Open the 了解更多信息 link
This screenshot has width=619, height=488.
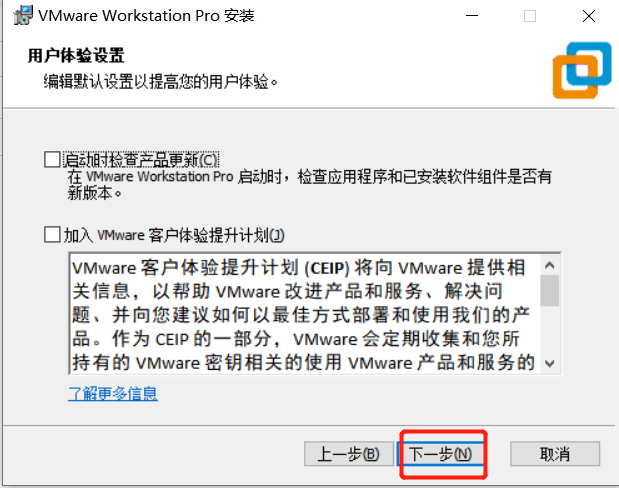(113, 394)
